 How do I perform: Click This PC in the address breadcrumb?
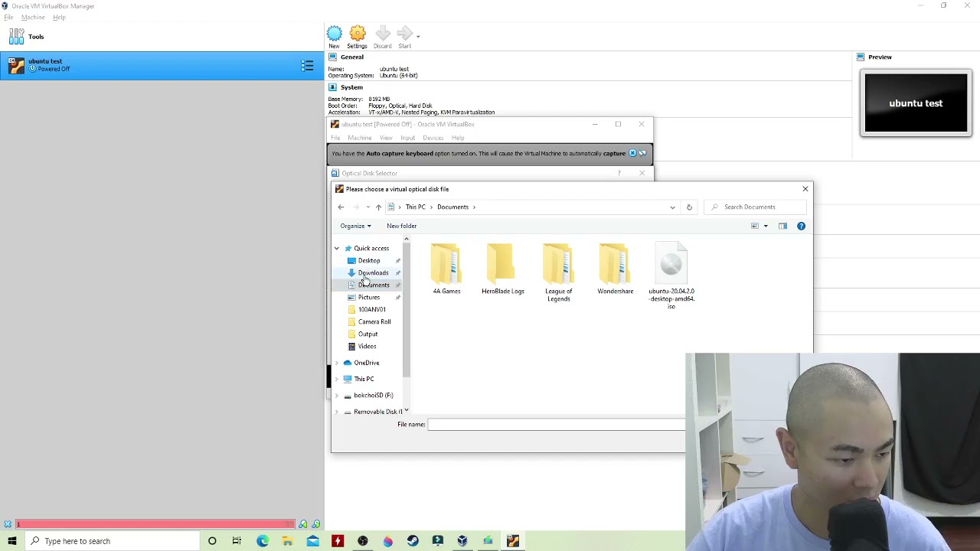pos(416,207)
